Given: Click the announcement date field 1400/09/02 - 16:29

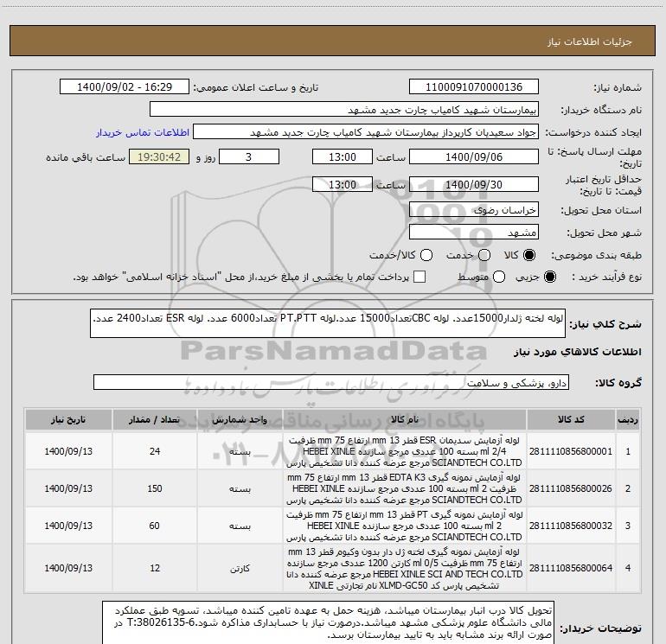Looking at the screenshot, I should point(125,87).
